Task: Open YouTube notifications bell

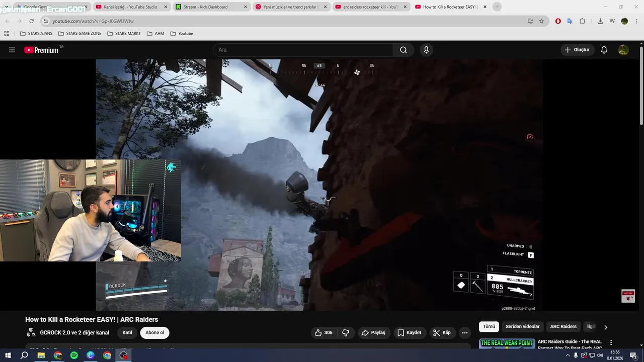Action: click(604, 50)
